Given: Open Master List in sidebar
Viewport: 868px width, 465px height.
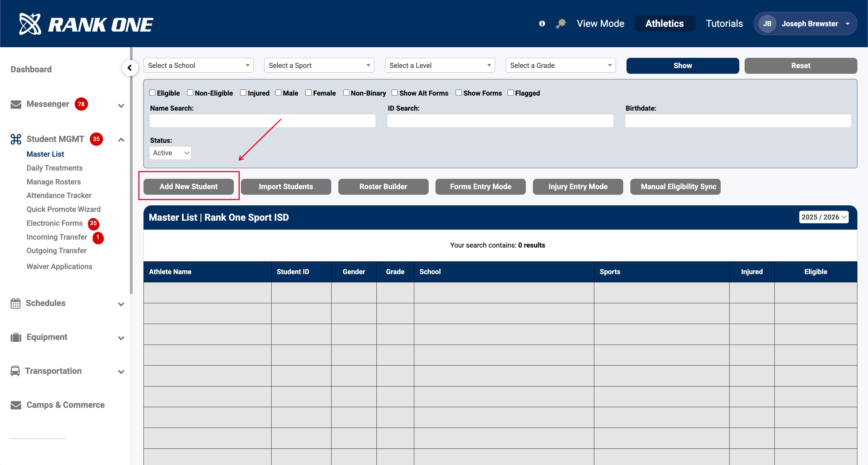Looking at the screenshot, I should pos(45,154).
